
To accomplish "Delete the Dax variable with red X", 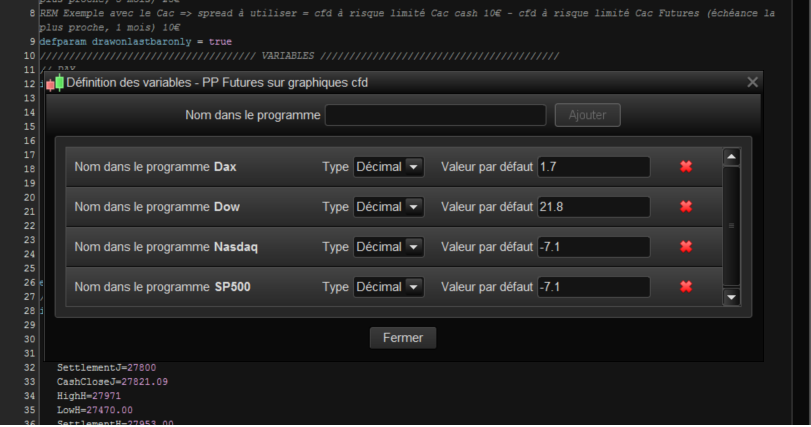I will pos(686,167).
